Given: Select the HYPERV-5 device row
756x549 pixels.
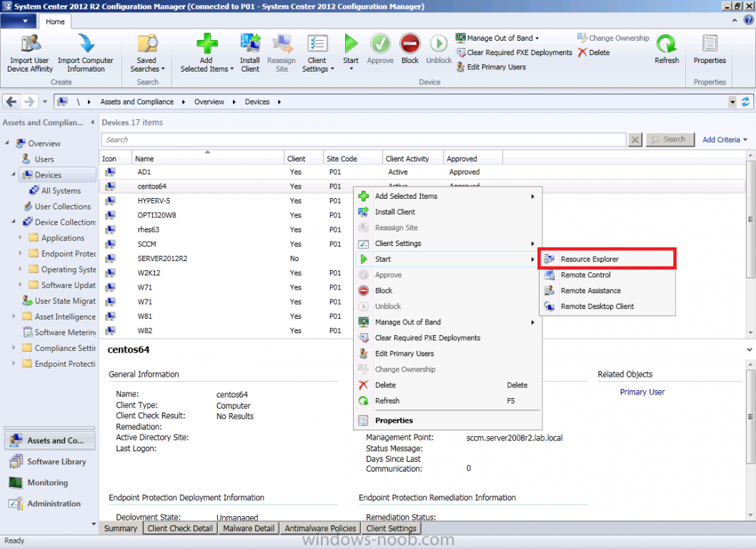Looking at the screenshot, I should pyautogui.click(x=422, y=201).
